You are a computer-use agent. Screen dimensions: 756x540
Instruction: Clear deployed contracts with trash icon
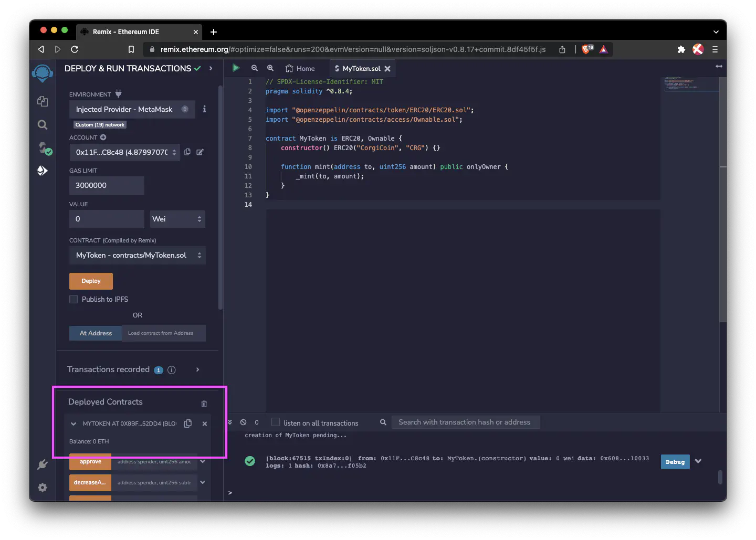[x=204, y=404]
